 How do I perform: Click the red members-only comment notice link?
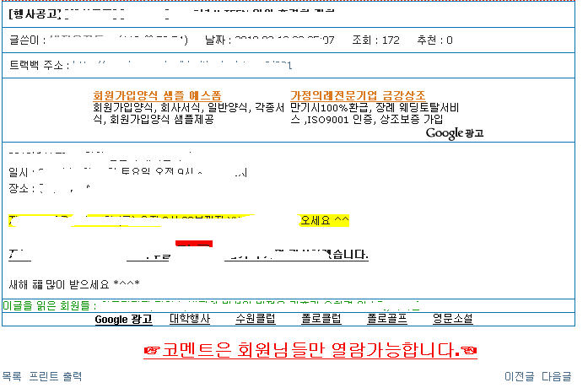tap(310, 350)
